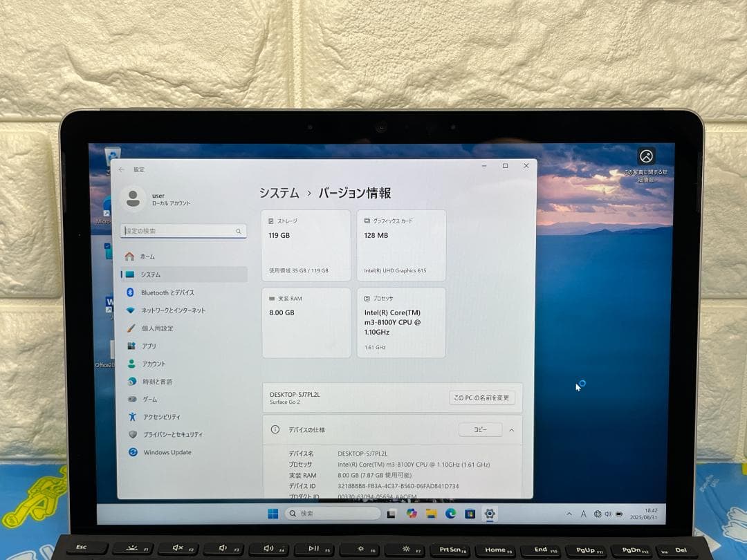This screenshot has width=747, height=560.
Task: Collapse the デバイスの仕様 section
Action: click(x=512, y=429)
